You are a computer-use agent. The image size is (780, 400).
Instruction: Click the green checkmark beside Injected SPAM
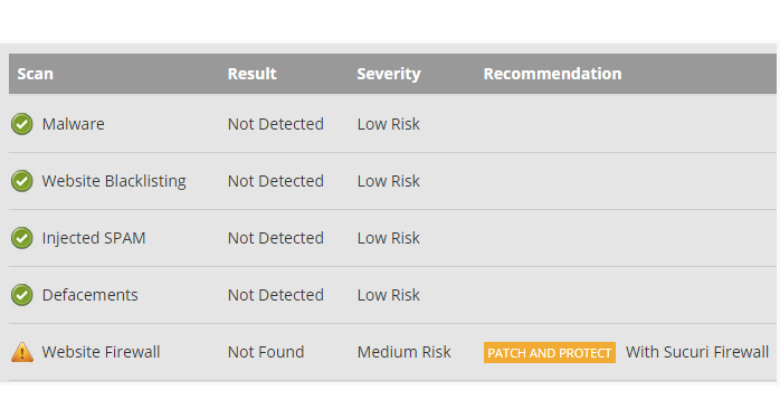[x=22, y=238]
